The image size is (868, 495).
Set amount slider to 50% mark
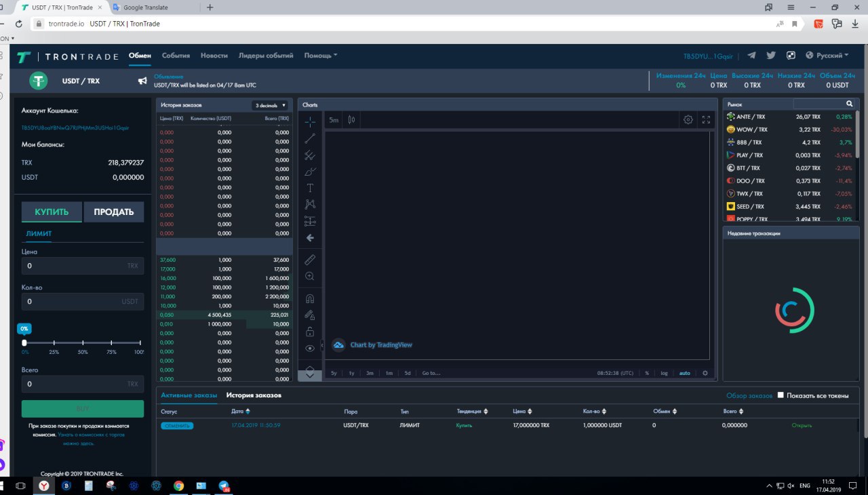pyautogui.click(x=83, y=343)
